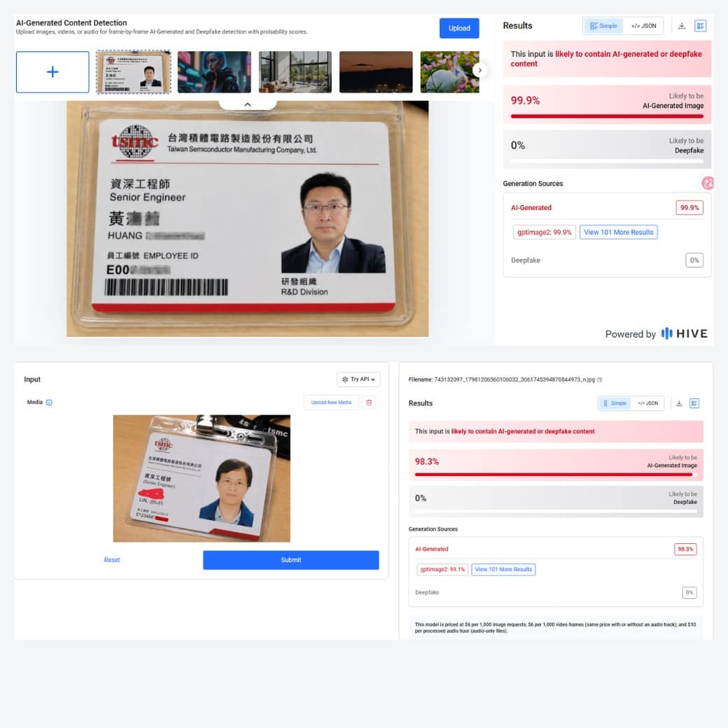Select the rabbit in flowers thumbnail

[449, 72]
